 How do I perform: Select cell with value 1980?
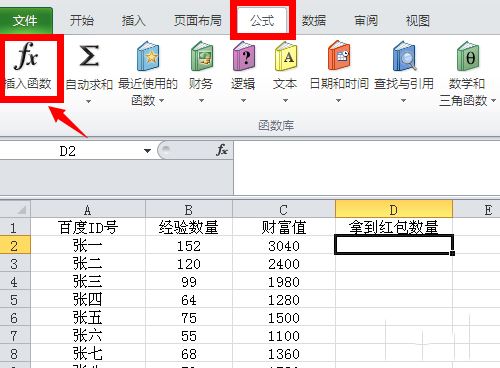(284, 281)
